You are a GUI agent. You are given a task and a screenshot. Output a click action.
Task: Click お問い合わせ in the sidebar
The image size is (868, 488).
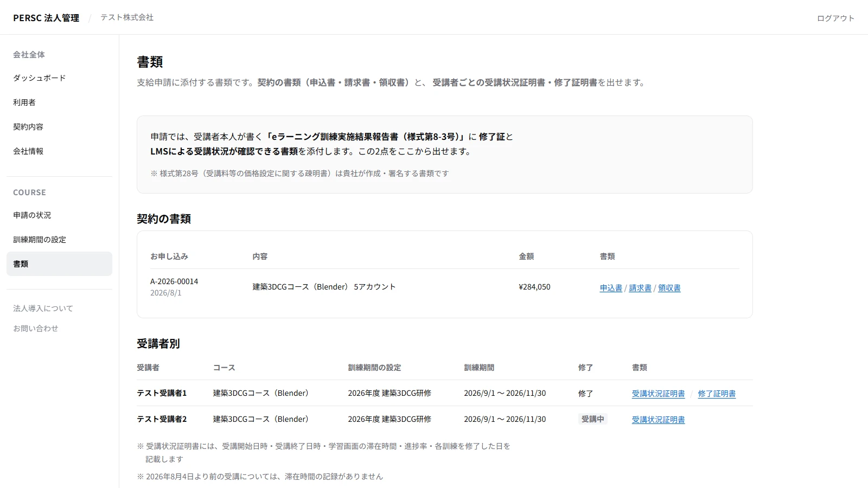coord(36,329)
